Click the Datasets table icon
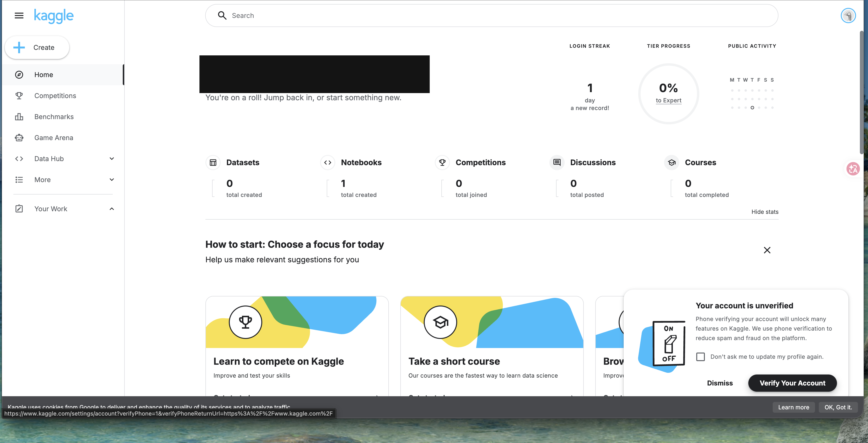The width and height of the screenshot is (868, 443). [x=213, y=163]
